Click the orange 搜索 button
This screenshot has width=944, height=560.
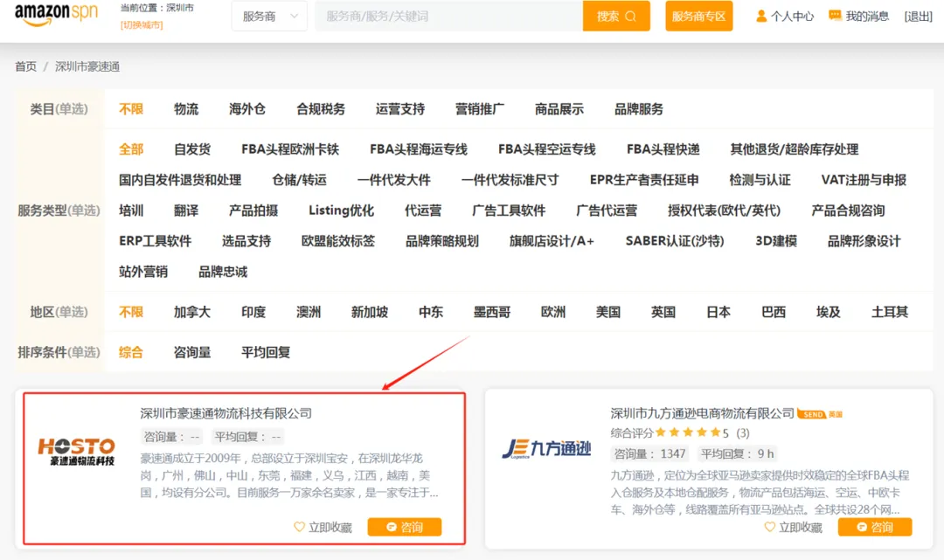coord(616,17)
